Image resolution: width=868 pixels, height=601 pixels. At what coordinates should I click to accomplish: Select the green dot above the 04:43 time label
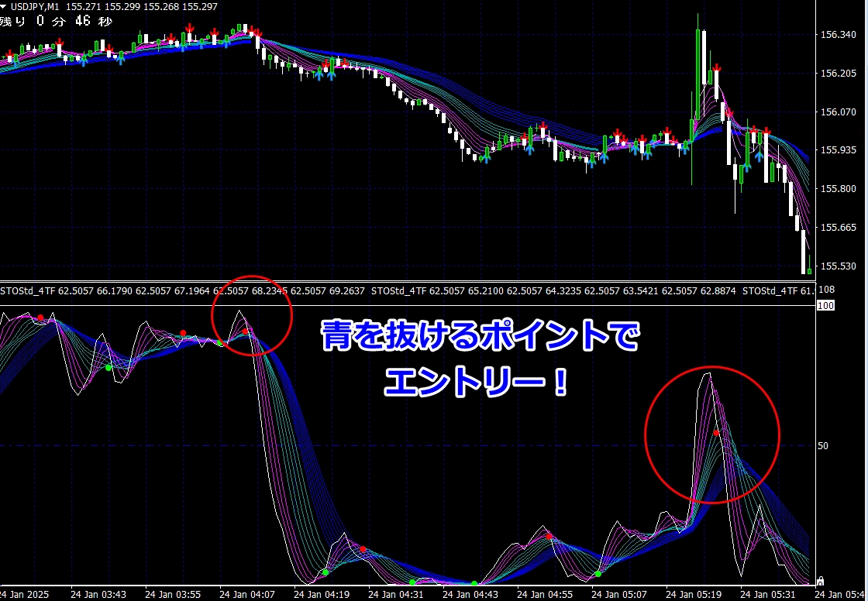(474, 583)
